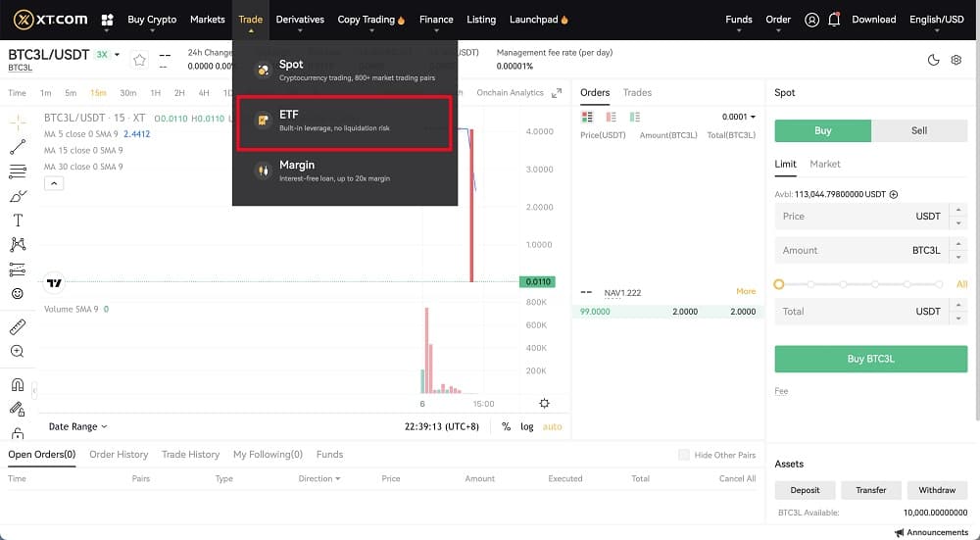980x540 pixels.
Task: Open the Announcements link
Action: coord(931,532)
